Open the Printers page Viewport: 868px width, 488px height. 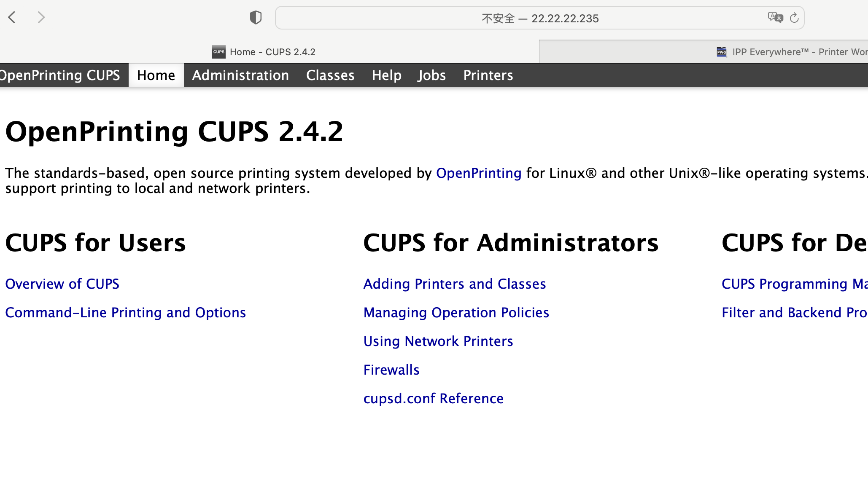[488, 75]
